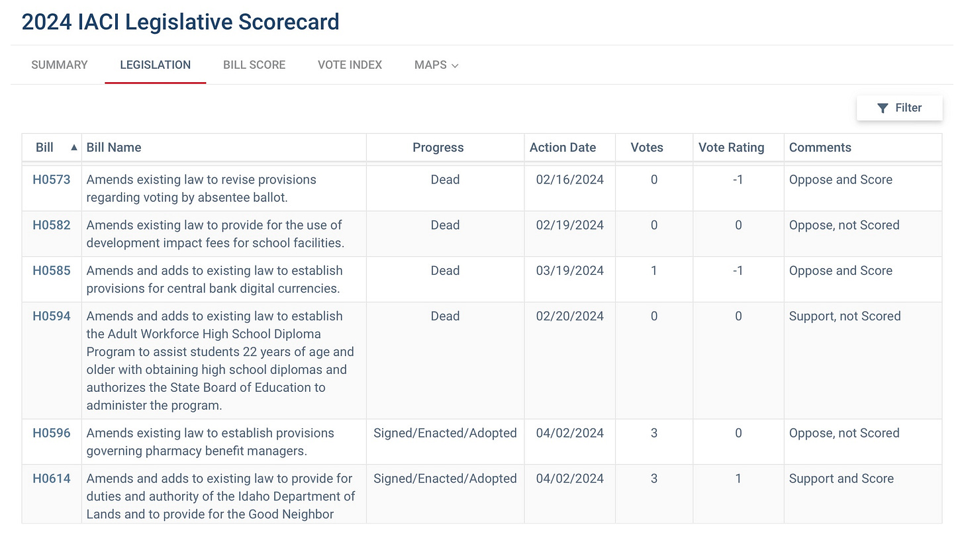Click H0596's votes count of 3
This screenshot has height=560, width=964.
(x=654, y=433)
